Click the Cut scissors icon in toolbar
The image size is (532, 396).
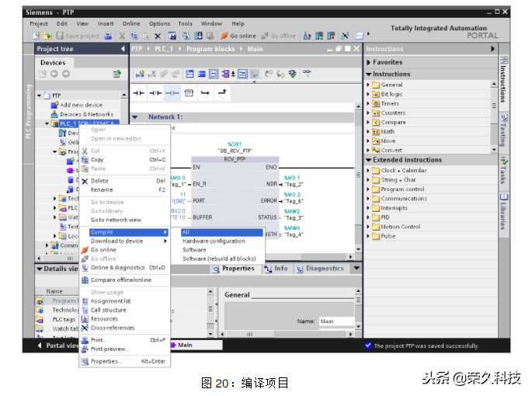[122, 36]
